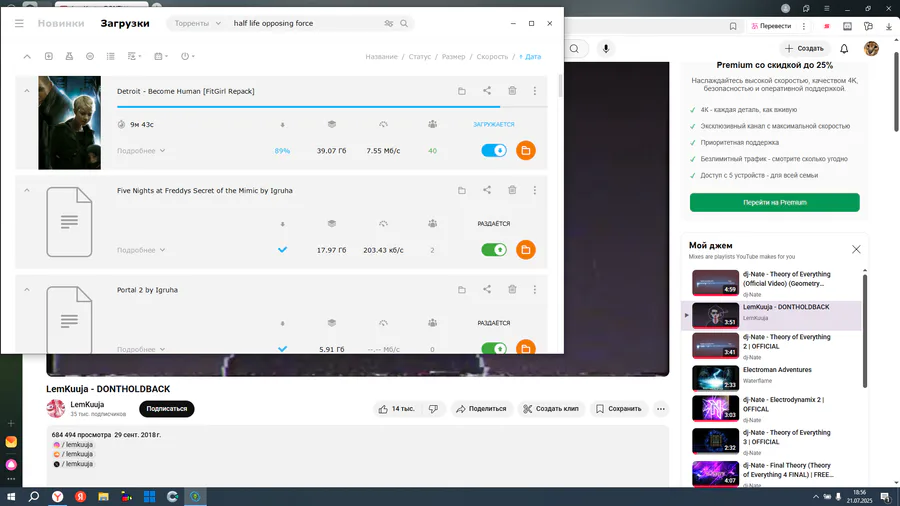Click the magnifier search icon in torrent app
Image resolution: width=900 pixels, height=506 pixels.
(x=404, y=24)
